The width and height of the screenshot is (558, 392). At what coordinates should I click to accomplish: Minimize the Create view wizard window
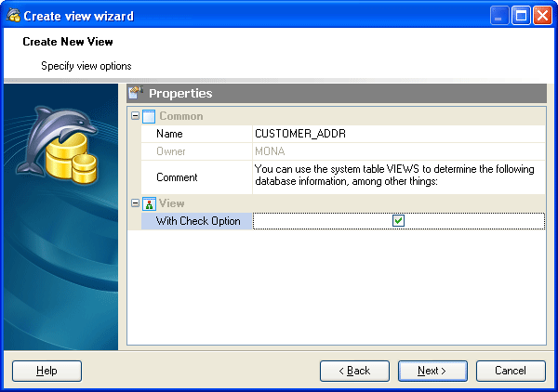pos(499,15)
